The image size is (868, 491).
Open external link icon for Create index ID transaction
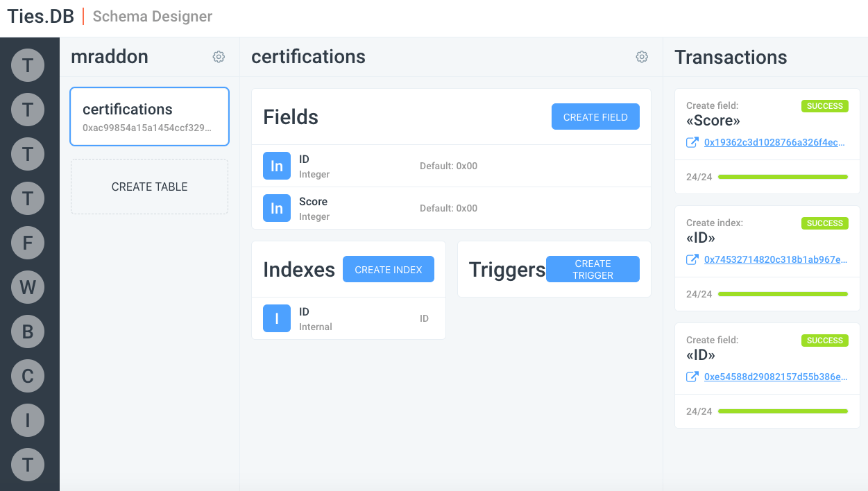point(692,259)
